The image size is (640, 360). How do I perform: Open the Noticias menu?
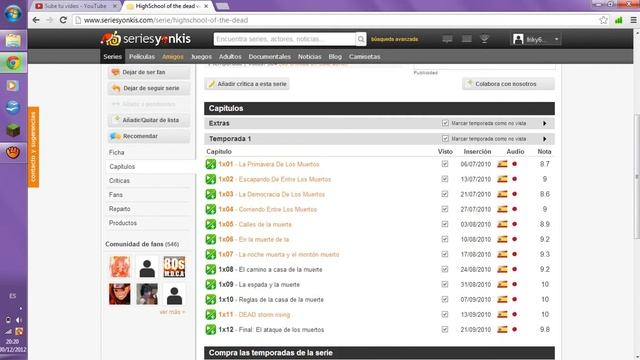click(309, 57)
